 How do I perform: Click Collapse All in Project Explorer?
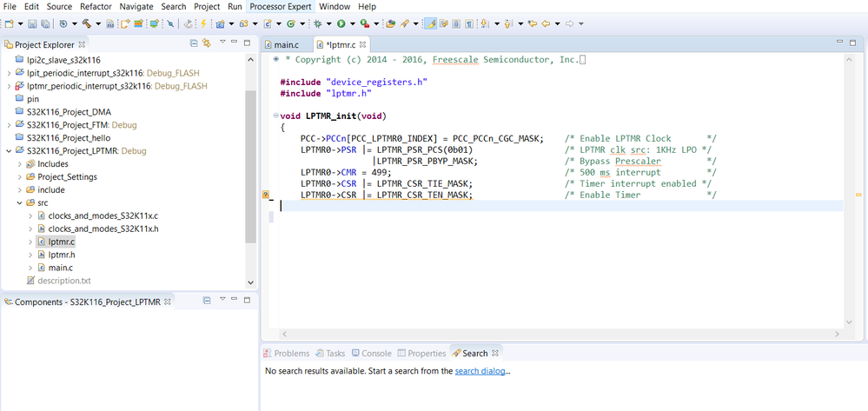pyautogui.click(x=194, y=43)
